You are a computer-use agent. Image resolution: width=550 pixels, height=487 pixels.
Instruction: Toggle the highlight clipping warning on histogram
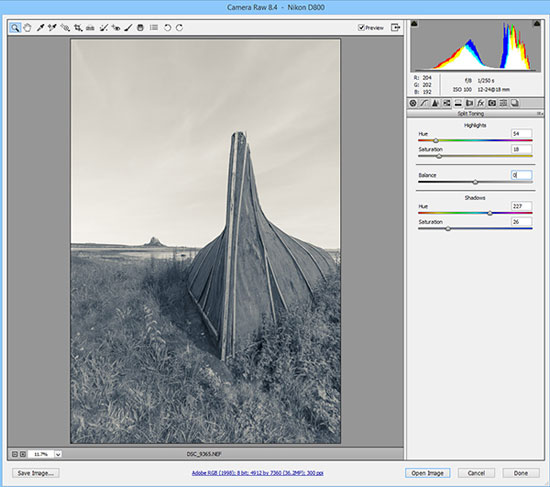(x=537, y=24)
